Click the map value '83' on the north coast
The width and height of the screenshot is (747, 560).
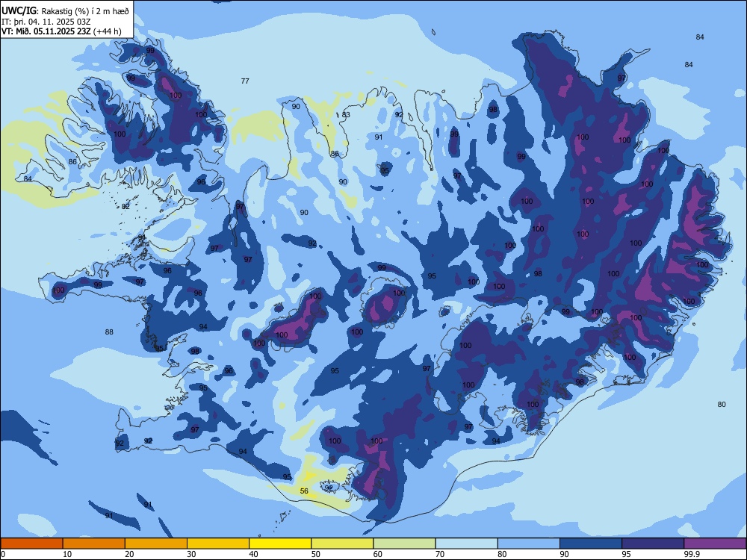[346, 115]
